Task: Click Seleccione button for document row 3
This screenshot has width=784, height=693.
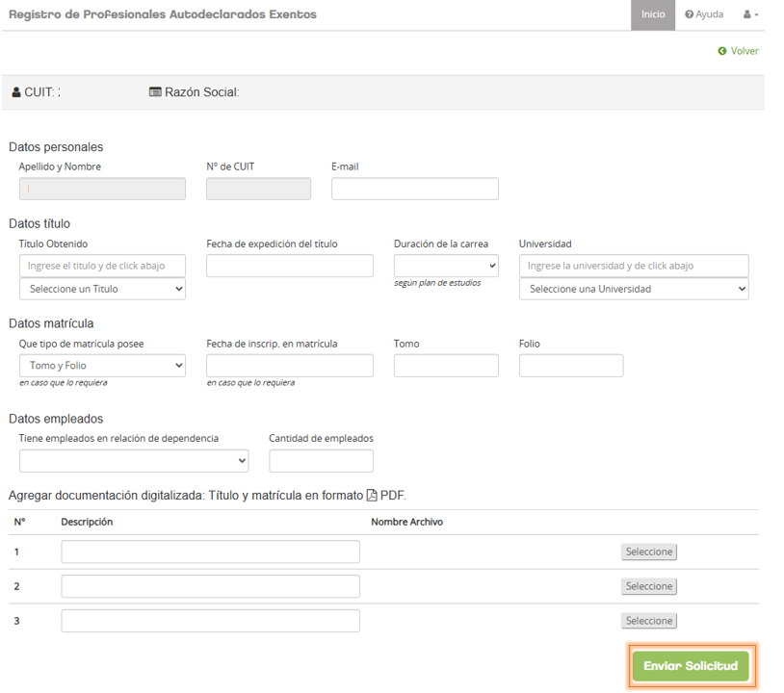Action: [x=648, y=621]
